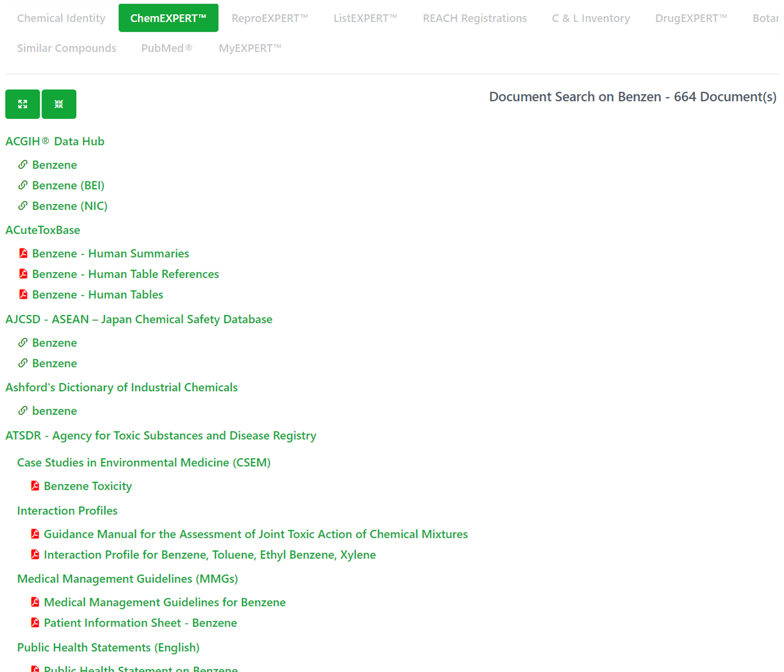This screenshot has height=672, width=784.
Task: Collapse Case Studies in Environmental Medicine (CSEM)
Action: pos(144,462)
